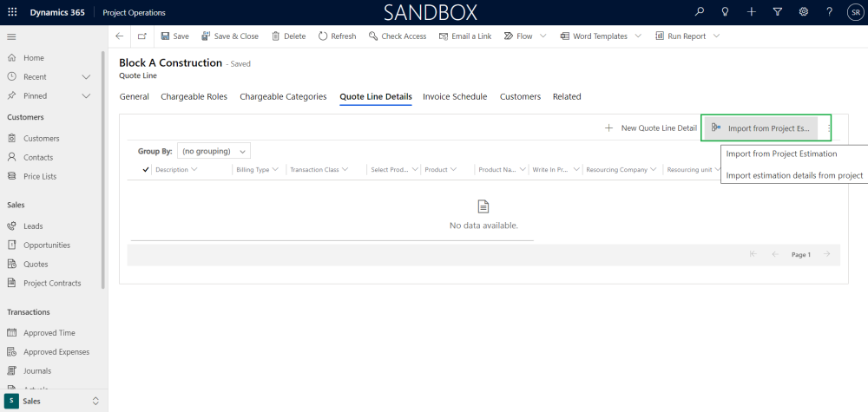Click Save in the command bar
Viewport: 868px width, 412px height.
click(175, 36)
